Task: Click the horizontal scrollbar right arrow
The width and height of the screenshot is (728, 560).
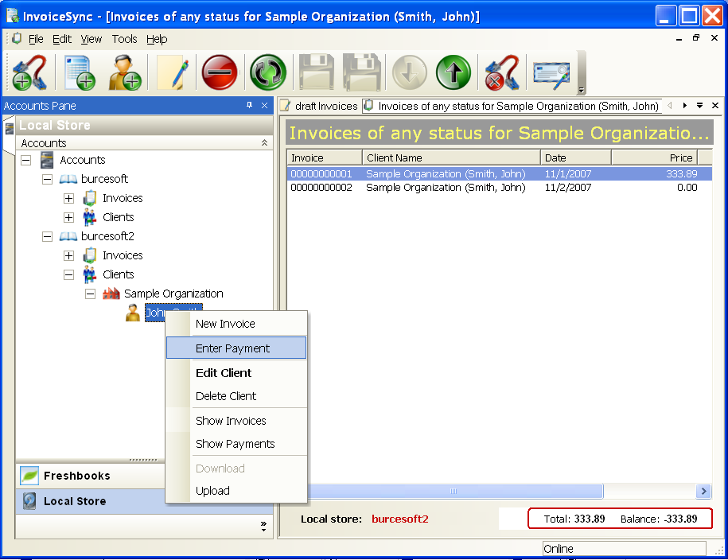Action: tap(704, 492)
